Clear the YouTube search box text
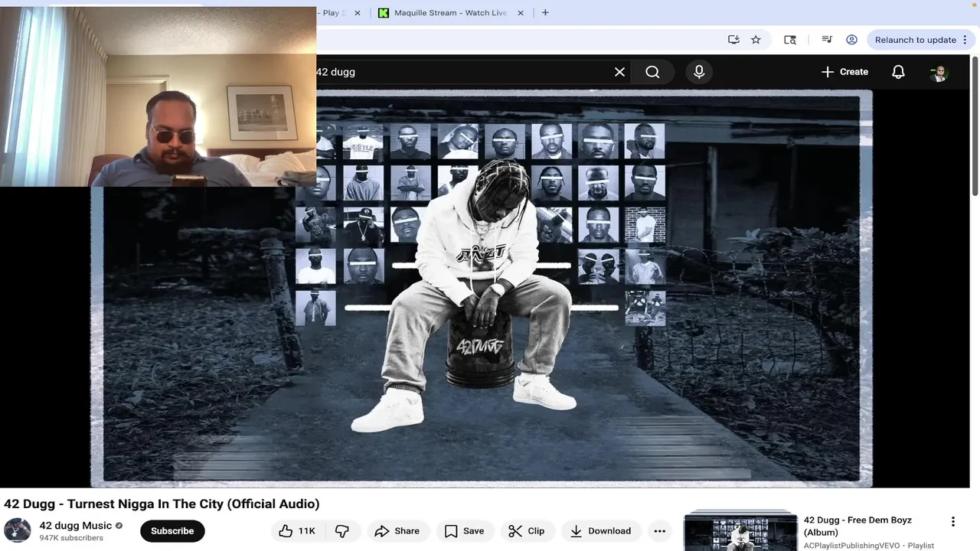Viewport: 980px width, 551px height. pos(619,72)
